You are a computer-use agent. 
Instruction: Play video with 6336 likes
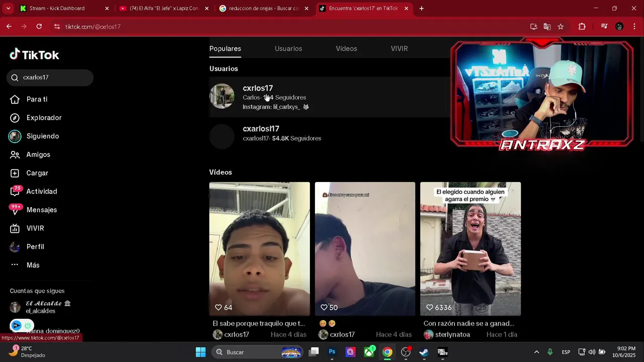[x=470, y=249]
